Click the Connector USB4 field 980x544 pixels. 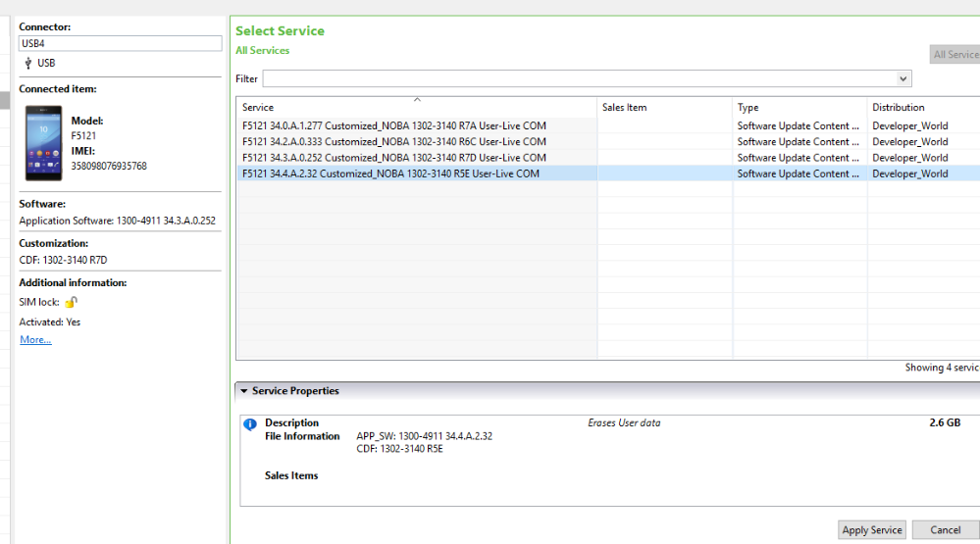(x=120, y=43)
